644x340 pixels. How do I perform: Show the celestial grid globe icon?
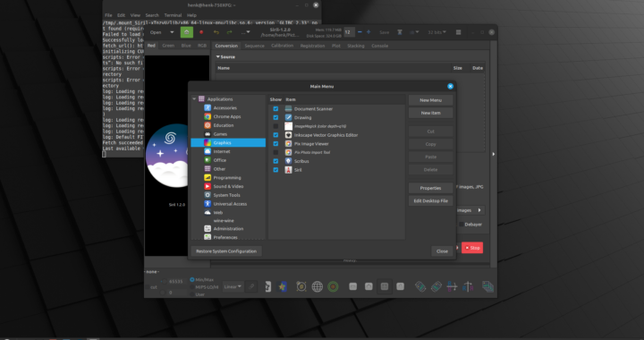(x=317, y=286)
